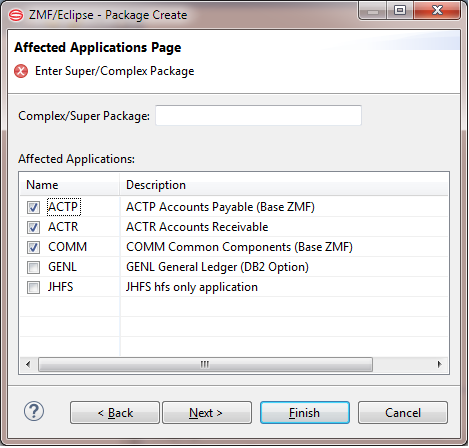Image resolution: width=469 pixels, height=448 pixels.
Task: Maximize the Package Create dialog window
Action: tap(400, 10)
